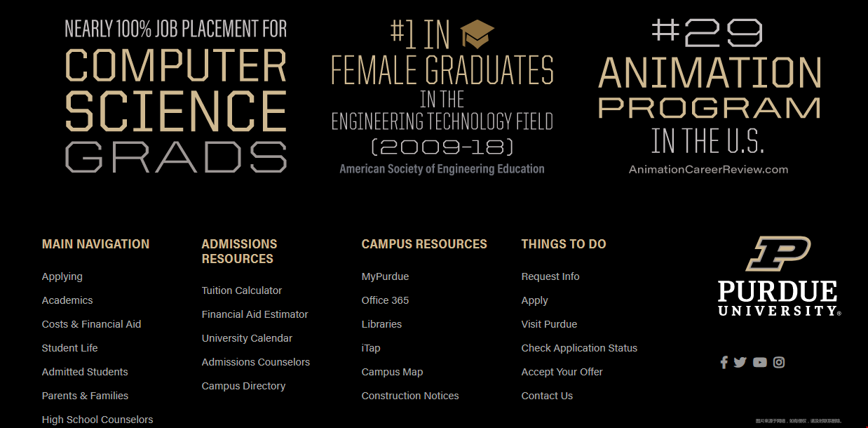
Task: Click the #29 Animation Program banner
Action: pyautogui.click(x=709, y=96)
